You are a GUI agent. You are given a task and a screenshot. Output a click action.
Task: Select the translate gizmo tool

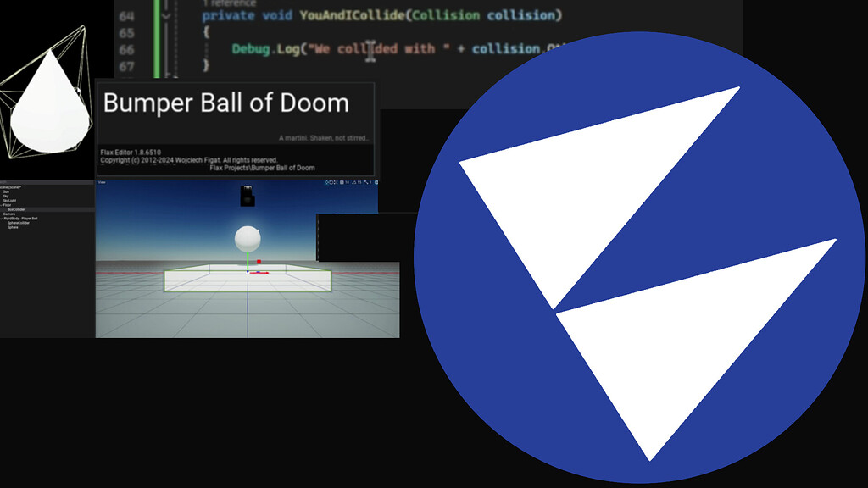tap(326, 182)
